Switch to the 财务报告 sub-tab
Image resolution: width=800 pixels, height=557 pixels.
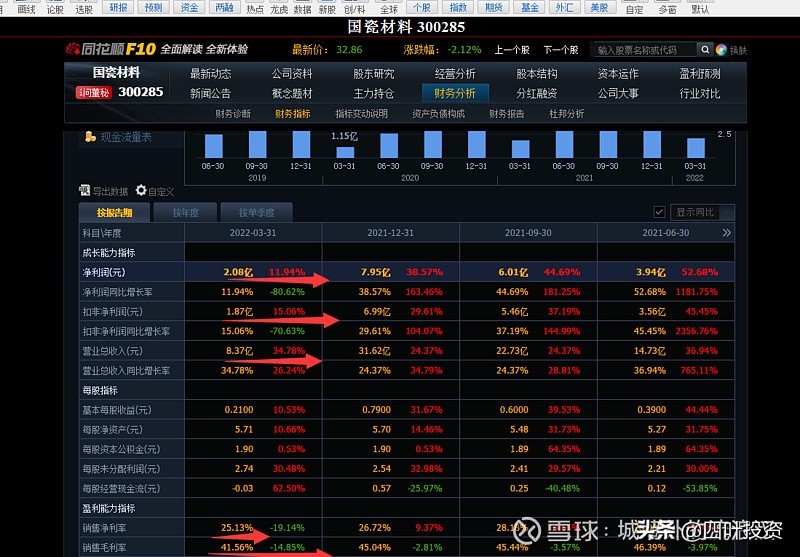pyautogui.click(x=507, y=114)
